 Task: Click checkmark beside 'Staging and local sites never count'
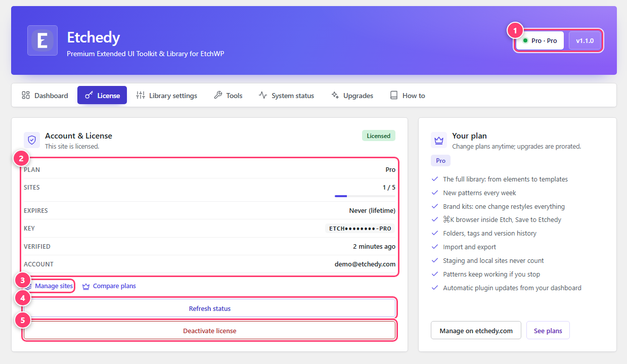click(434, 260)
